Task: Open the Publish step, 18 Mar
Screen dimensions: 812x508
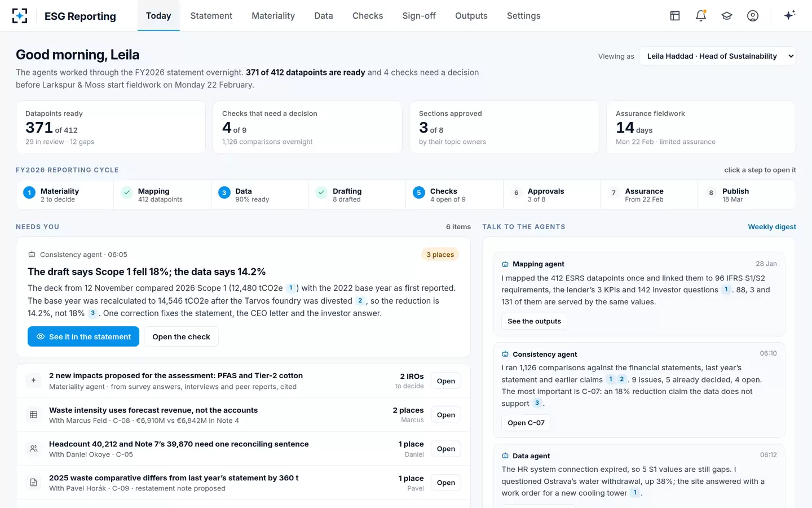Action: coord(747,195)
